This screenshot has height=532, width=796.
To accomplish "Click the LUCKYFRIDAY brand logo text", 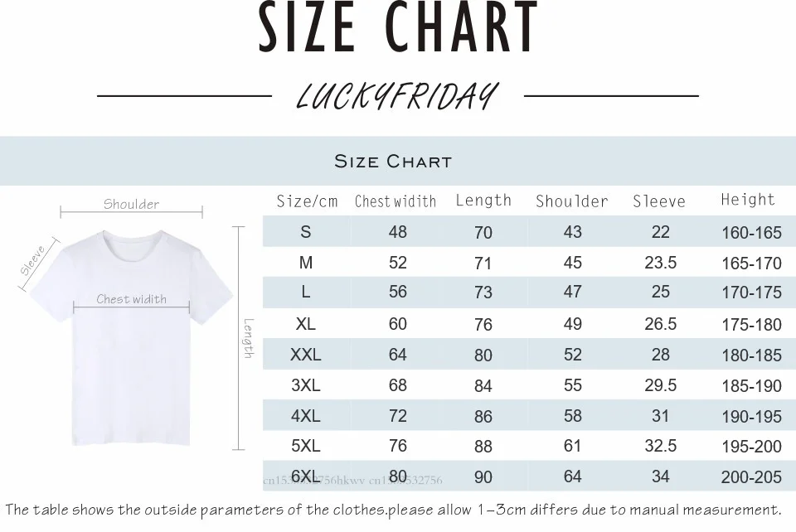I will 397,96.
